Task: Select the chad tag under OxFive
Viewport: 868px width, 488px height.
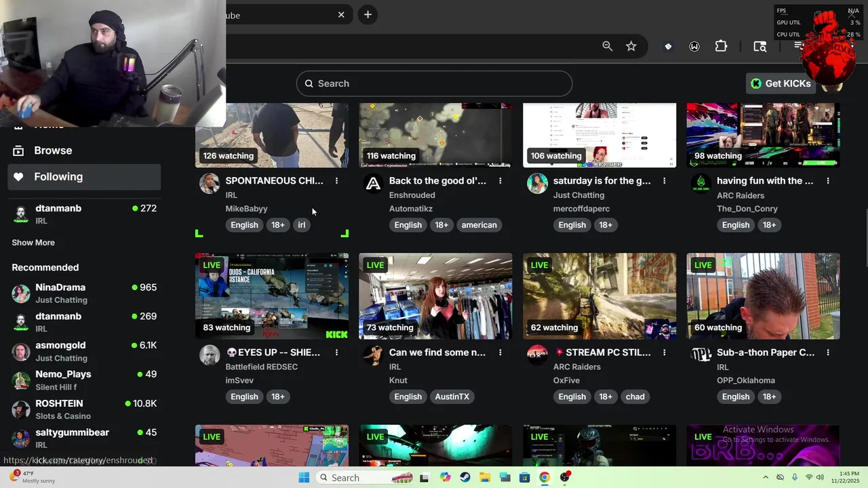Action: click(635, 396)
